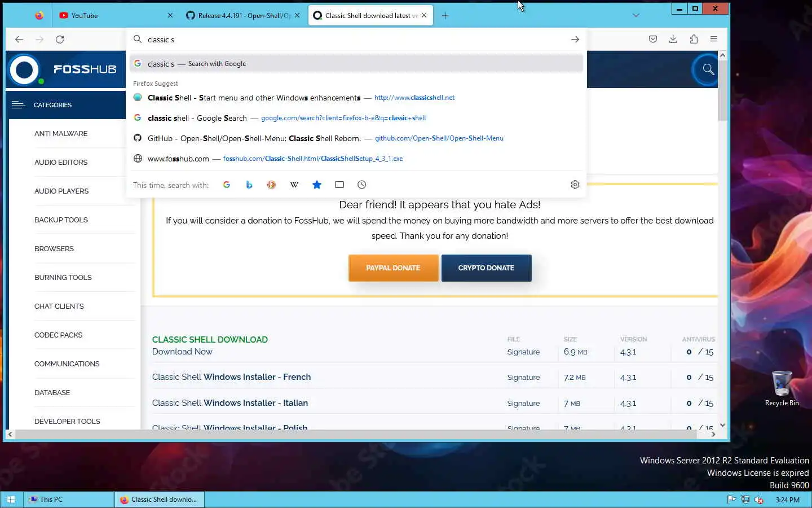Click Signature link in Download Now row

point(523,352)
